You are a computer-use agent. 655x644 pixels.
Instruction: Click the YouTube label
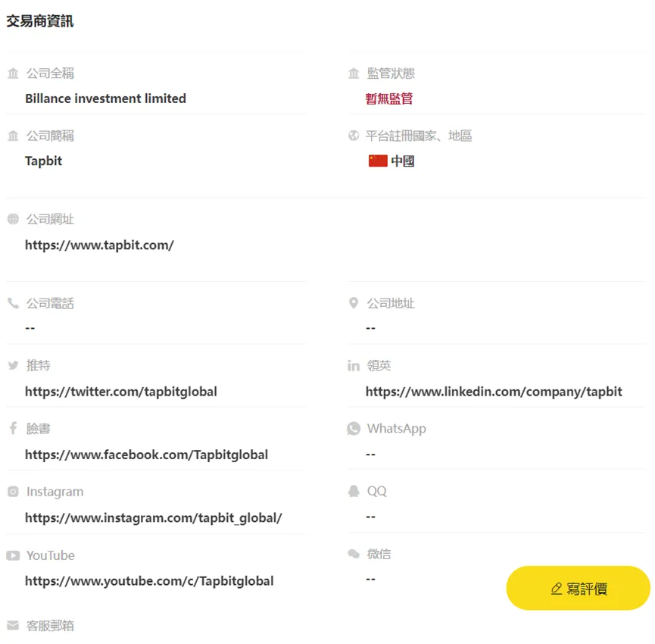51,555
